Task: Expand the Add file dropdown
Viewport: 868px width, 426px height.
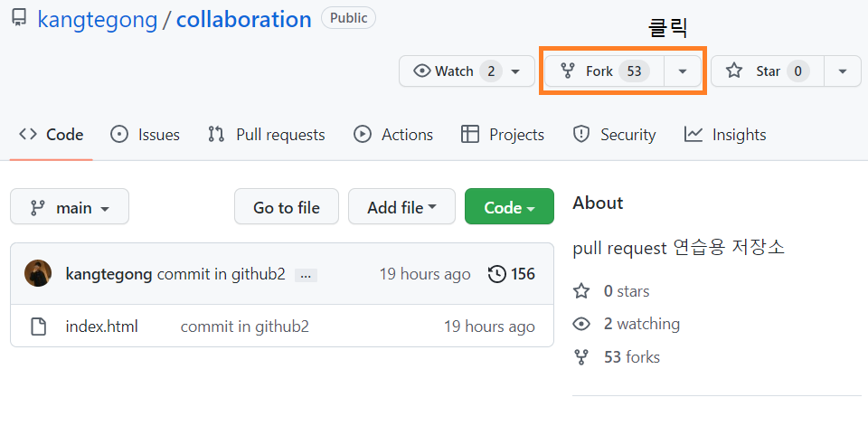Action: (x=401, y=206)
